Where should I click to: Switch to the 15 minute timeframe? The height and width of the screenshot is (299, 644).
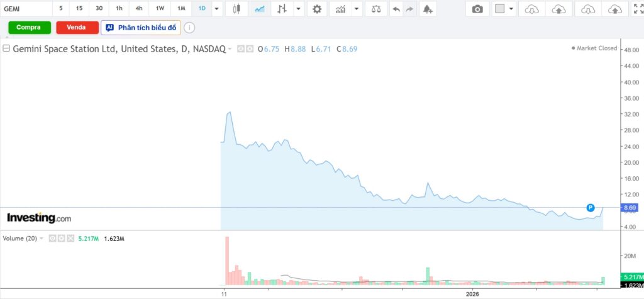79,8
